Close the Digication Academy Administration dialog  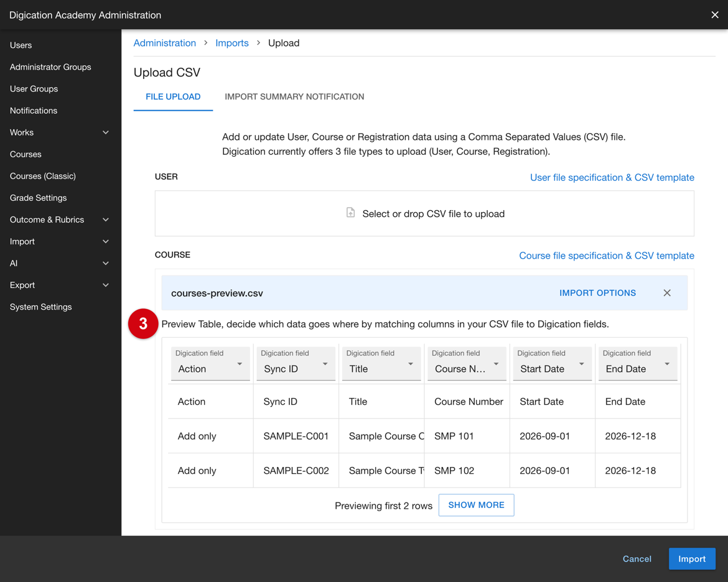pos(714,15)
